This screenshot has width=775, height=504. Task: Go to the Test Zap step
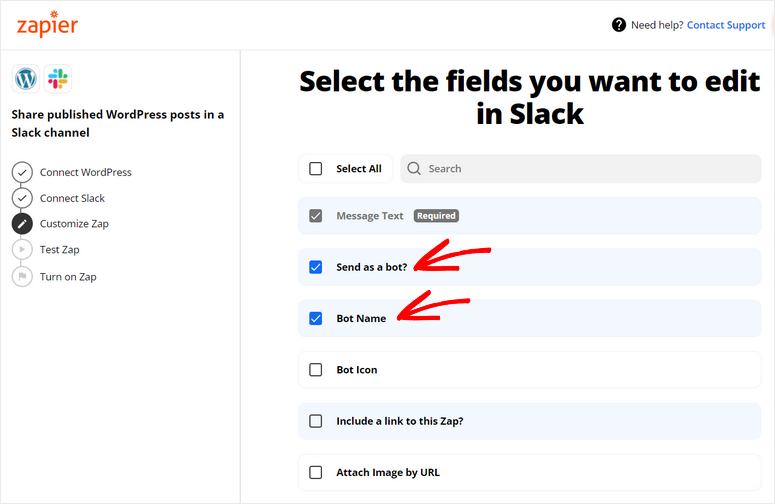59,250
